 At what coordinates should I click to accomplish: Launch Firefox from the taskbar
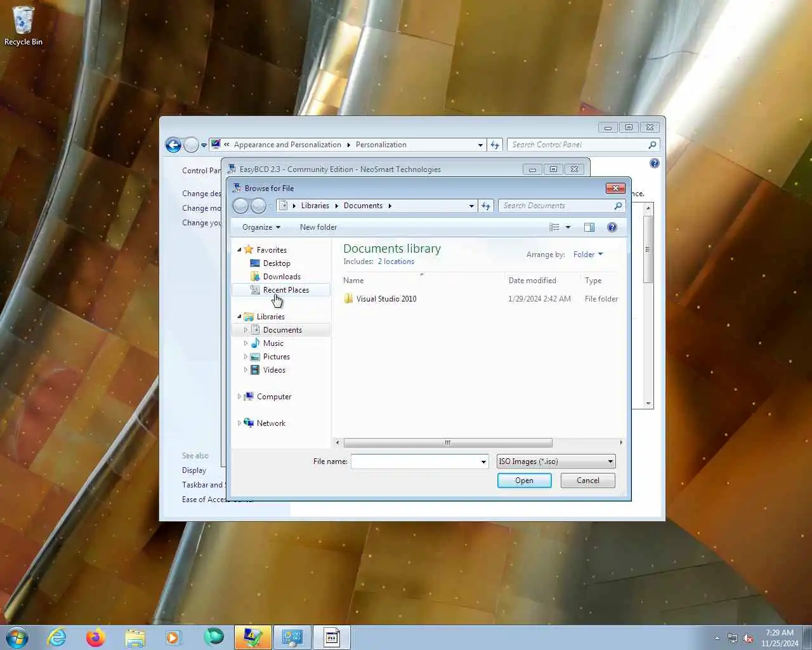click(x=96, y=637)
